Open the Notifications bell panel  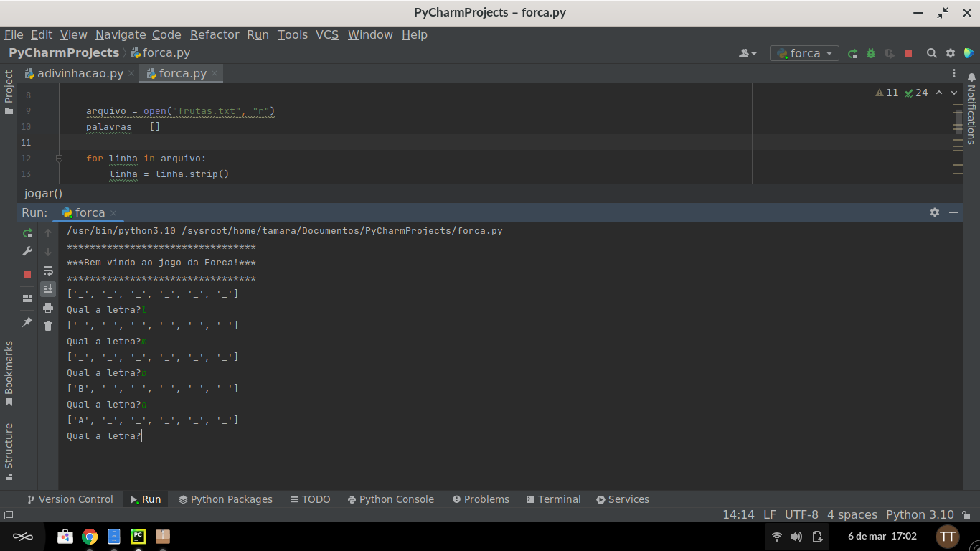click(971, 77)
